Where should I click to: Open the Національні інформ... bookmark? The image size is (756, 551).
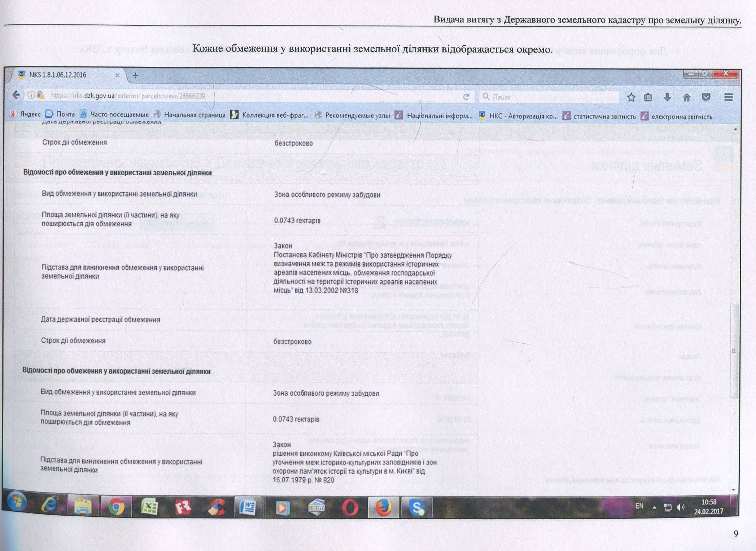coord(434,116)
